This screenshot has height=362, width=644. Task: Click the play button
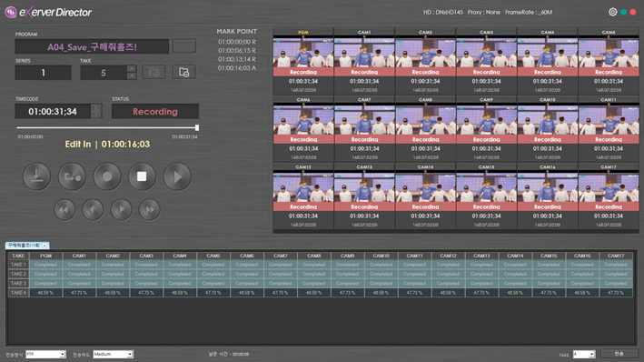coord(177,176)
